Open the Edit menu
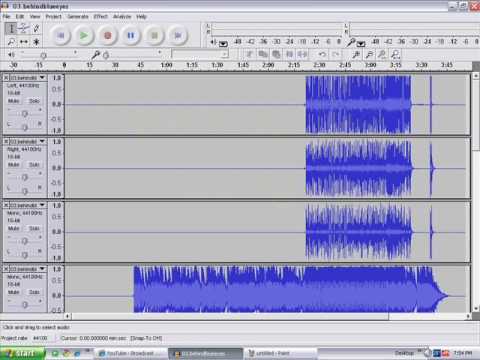This screenshot has height=360, width=480. click(20, 16)
